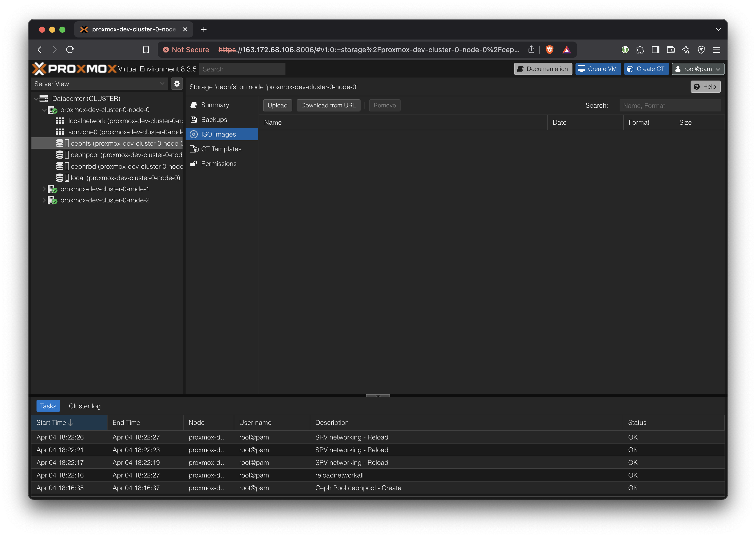Open the Brave wallet icon
The height and width of the screenshot is (537, 756).
point(671,50)
